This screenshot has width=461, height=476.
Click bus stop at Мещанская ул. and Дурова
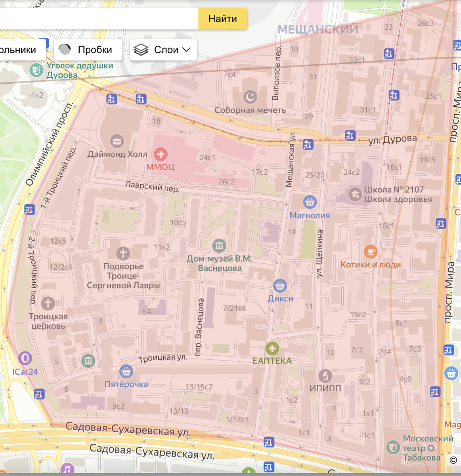click(308, 144)
